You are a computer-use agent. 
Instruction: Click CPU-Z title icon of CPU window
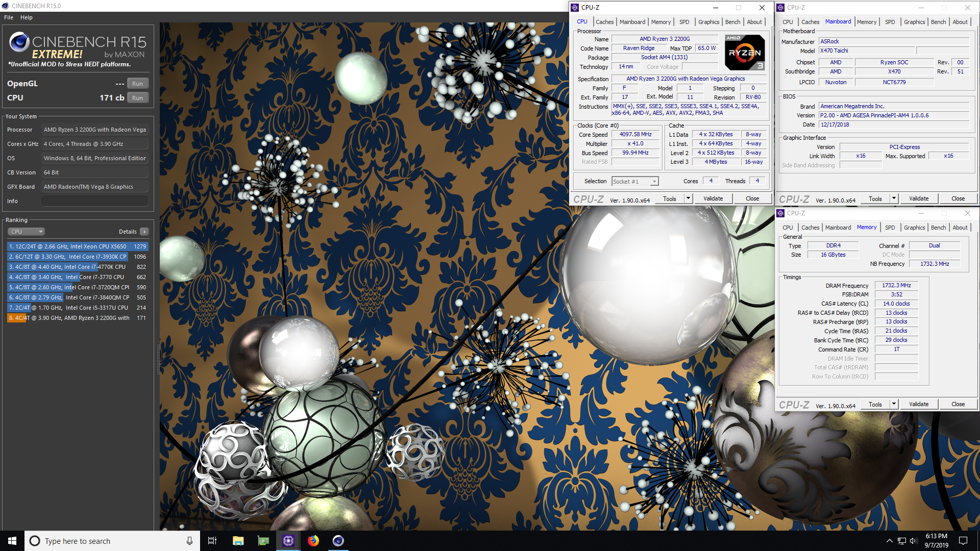tap(575, 8)
